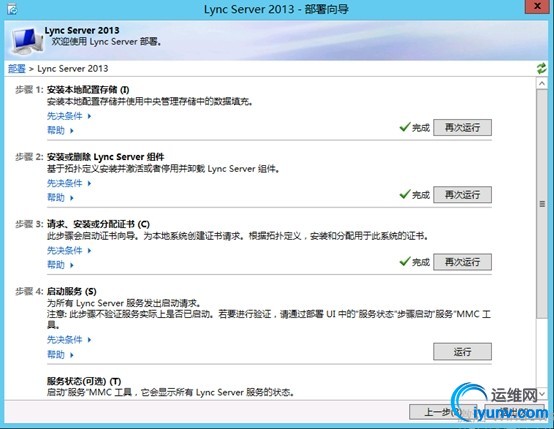This screenshot has height=429, width=554.
Task: Select step 4 title 启动服务 (S)
Action: [72, 292]
